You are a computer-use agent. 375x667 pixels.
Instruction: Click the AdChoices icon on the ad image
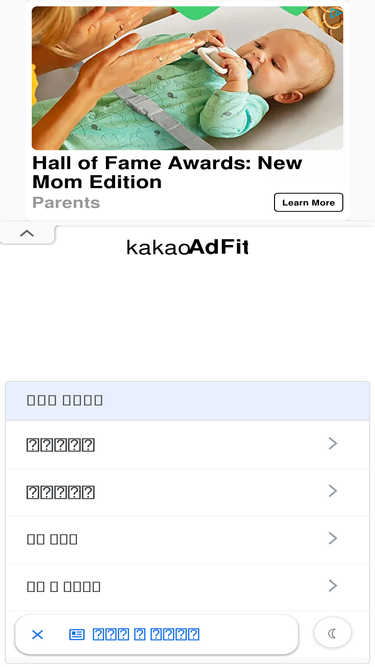click(336, 13)
